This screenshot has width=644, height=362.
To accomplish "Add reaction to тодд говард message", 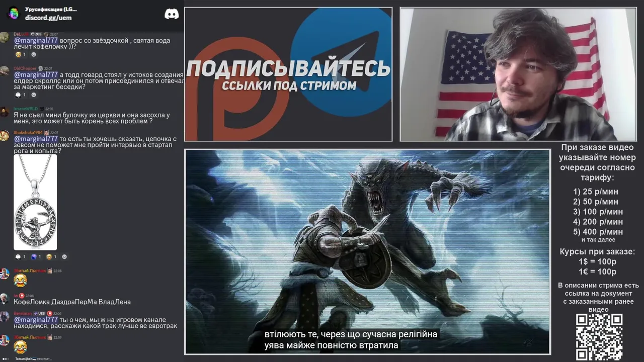I will point(34,95).
